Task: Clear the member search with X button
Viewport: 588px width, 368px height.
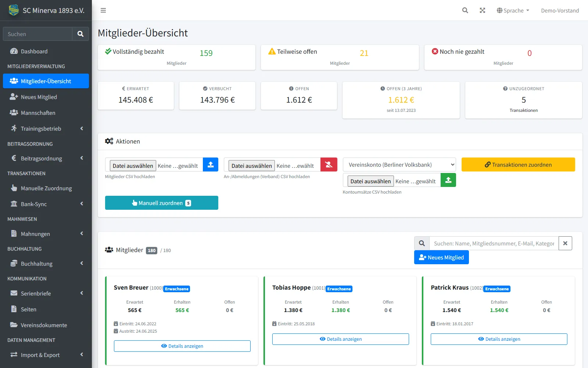Action: (x=565, y=243)
